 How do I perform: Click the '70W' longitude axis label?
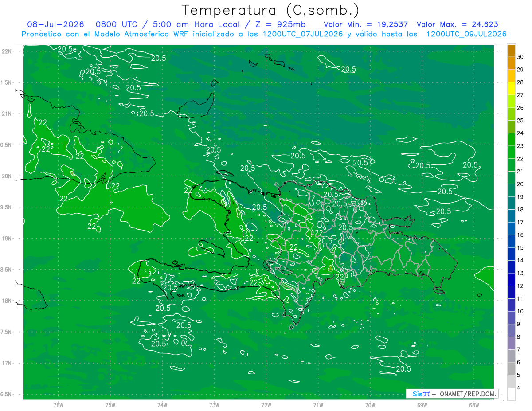tap(370, 405)
